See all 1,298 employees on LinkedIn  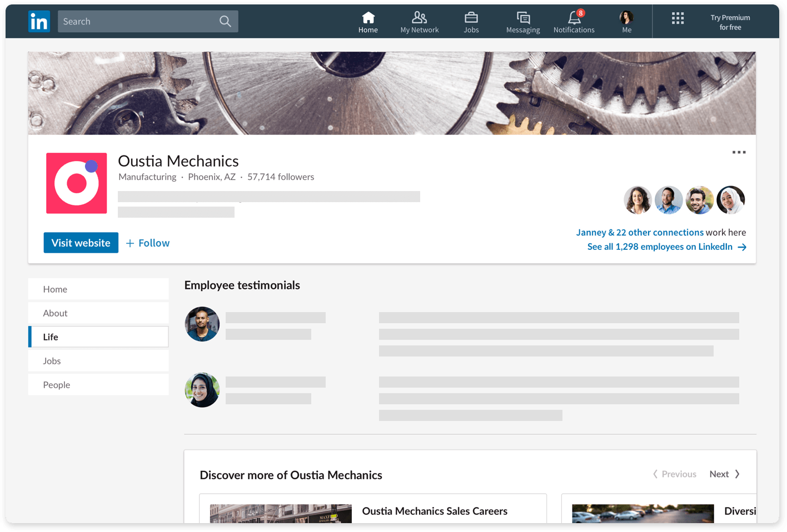(660, 247)
